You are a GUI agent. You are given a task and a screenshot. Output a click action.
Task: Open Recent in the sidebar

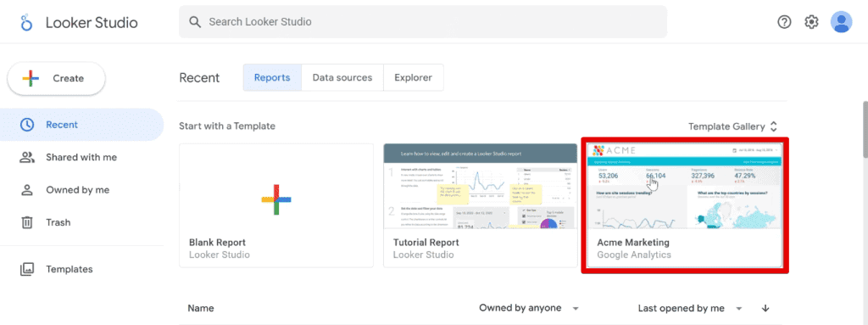[x=82, y=125]
